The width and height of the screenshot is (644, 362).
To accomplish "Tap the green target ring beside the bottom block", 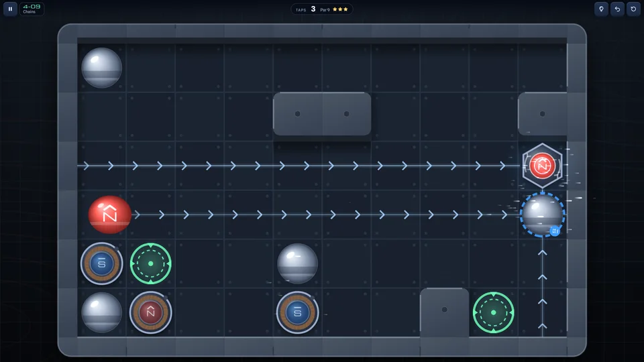I will pyautogui.click(x=493, y=312).
